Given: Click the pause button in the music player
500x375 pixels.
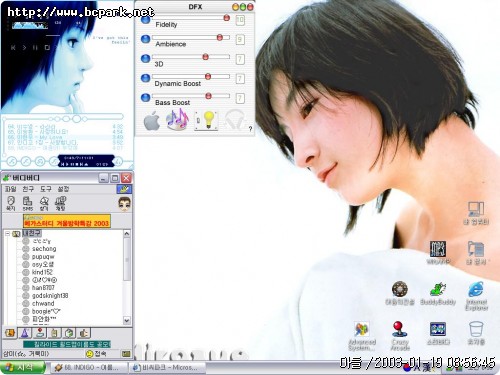Looking at the screenshot, I should click(35, 48).
